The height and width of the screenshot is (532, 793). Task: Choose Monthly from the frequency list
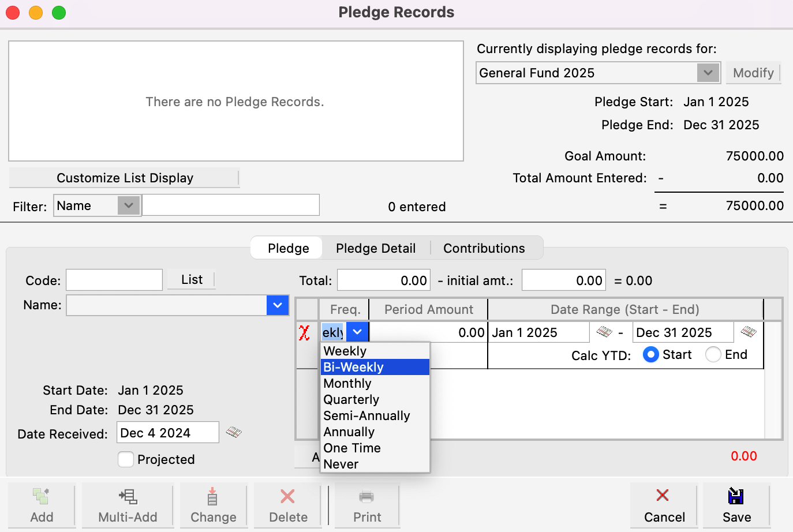pos(347,384)
